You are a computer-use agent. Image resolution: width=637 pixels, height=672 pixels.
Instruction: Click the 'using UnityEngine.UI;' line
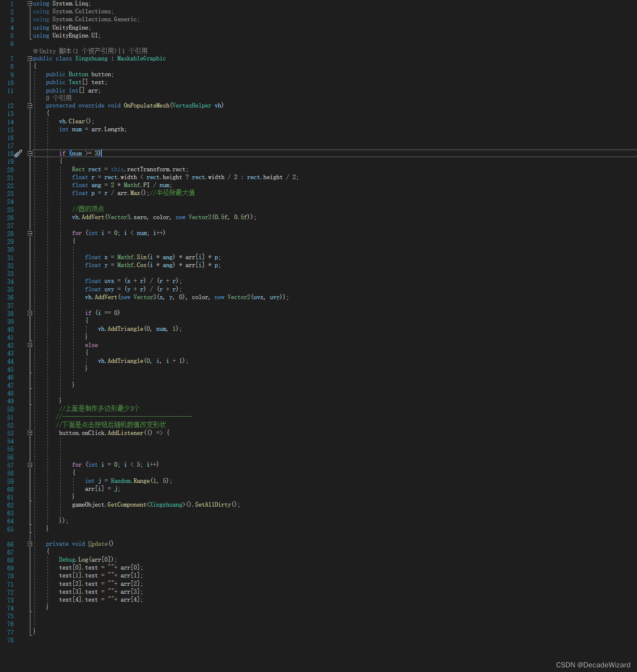coord(67,36)
